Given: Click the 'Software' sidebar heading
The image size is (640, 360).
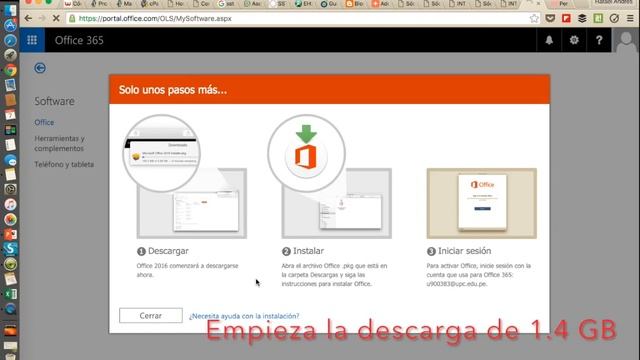Looking at the screenshot, I should pos(54,101).
